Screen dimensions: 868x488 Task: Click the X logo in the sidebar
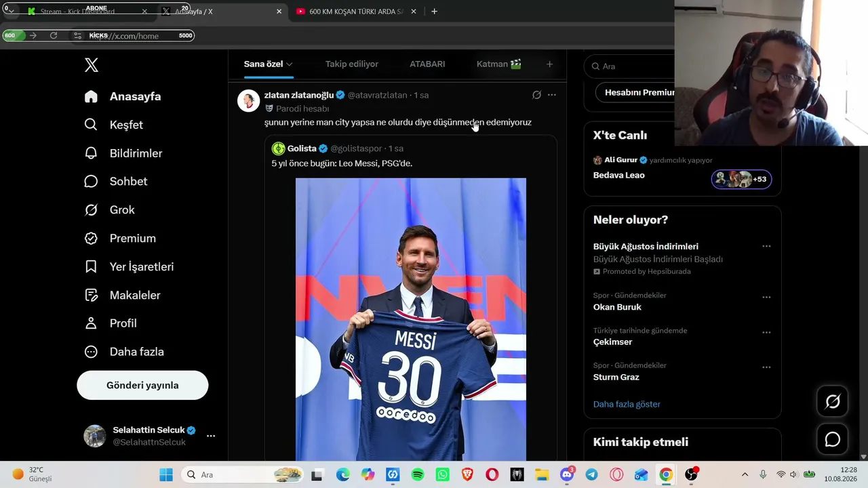click(x=92, y=65)
